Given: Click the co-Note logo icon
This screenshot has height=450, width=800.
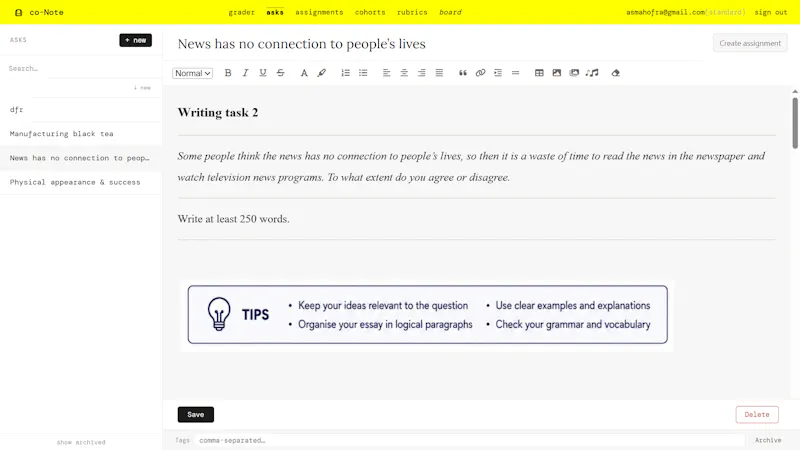Looking at the screenshot, I should click(x=18, y=12).
